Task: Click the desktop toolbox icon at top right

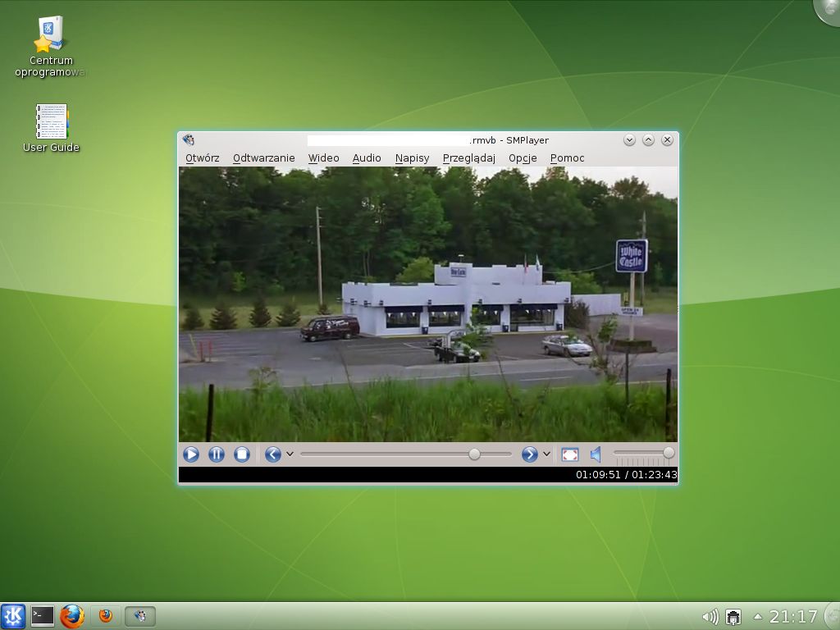Action: [x=828, y=11]
